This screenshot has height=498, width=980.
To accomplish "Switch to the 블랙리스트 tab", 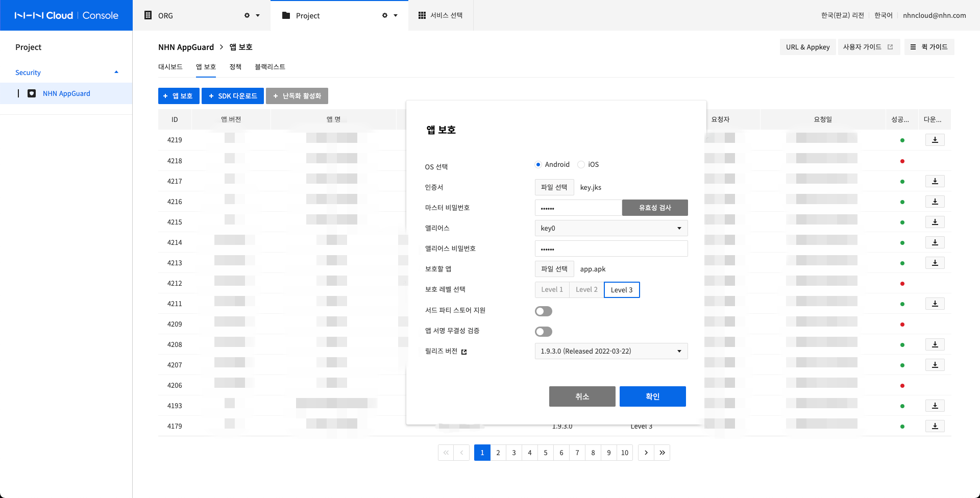I will (270, 67).
